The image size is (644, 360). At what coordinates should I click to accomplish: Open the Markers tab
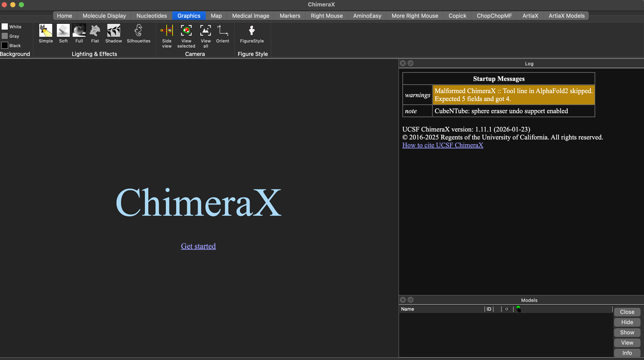[290, 16]
